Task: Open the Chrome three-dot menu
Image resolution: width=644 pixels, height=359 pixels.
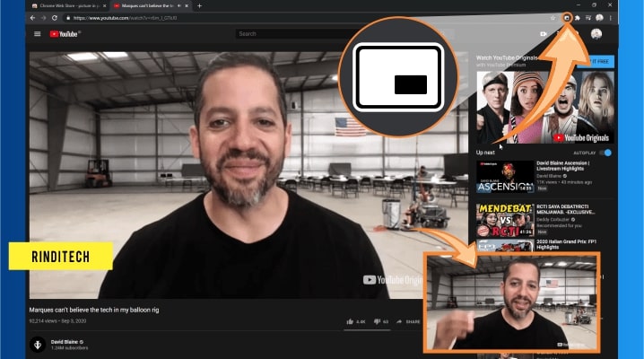Action: [611, 18]
